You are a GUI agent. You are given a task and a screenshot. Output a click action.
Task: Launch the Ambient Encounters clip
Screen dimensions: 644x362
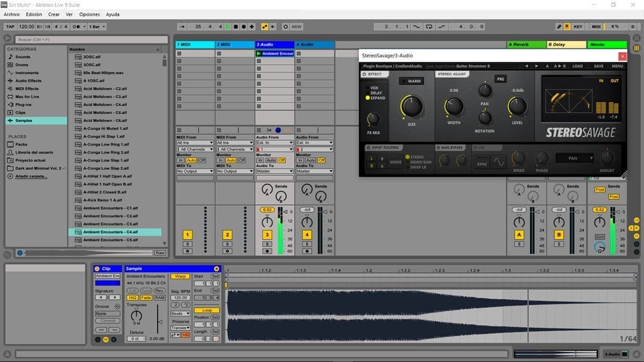pyautogui.click(x=260, y=54)
